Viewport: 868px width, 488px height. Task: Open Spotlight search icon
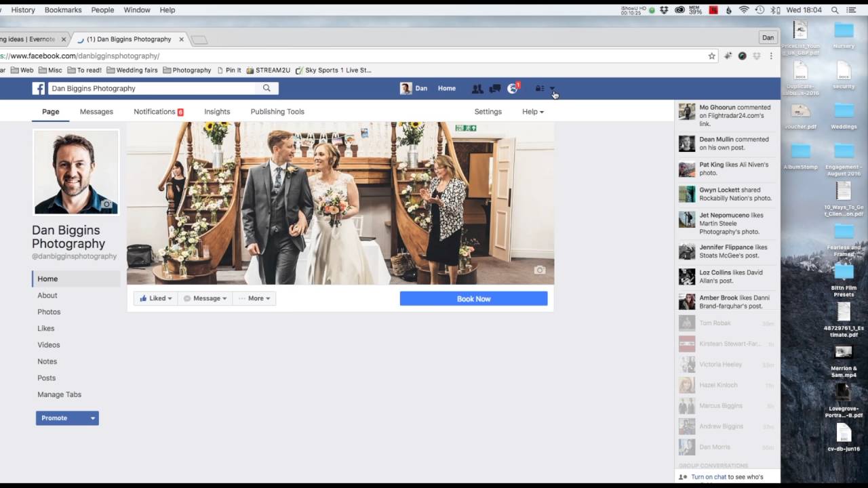[835, 10]
